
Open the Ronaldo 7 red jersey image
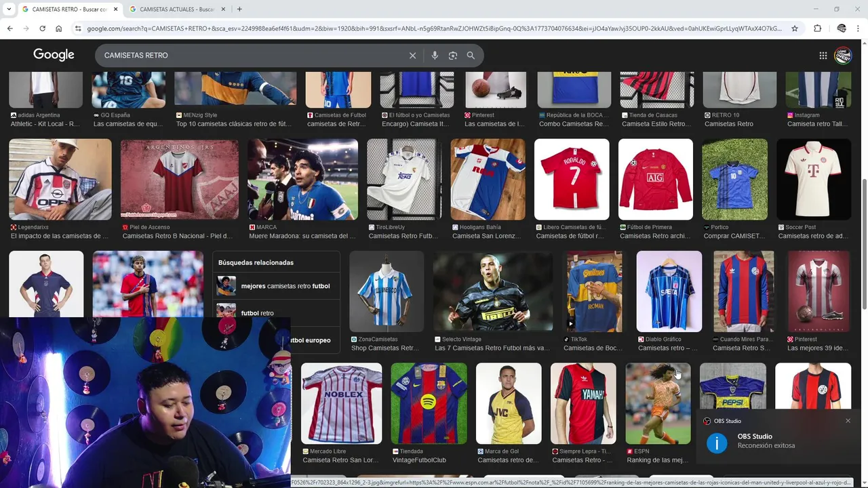(572, 180)
